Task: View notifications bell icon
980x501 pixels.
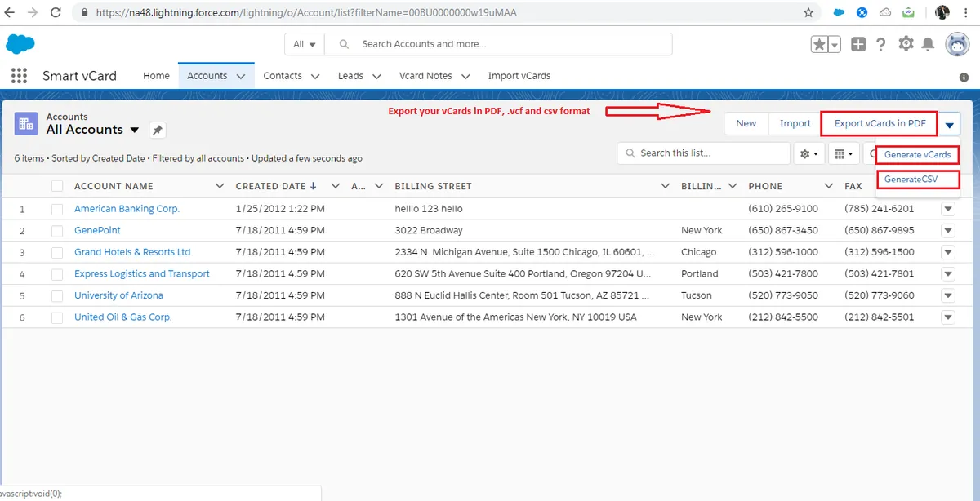Action: pyautogui.click(x=929, y=44)
